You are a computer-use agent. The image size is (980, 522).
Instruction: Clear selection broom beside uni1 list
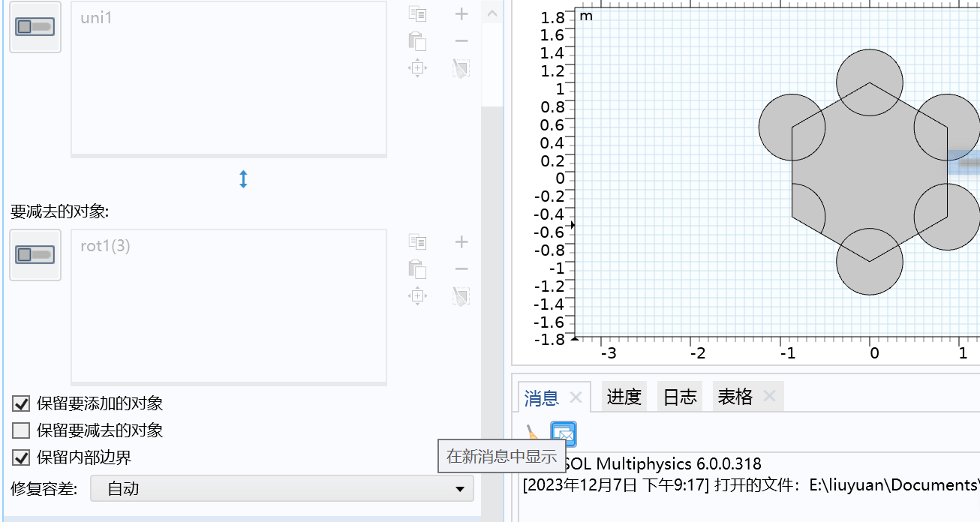[461, 69]
